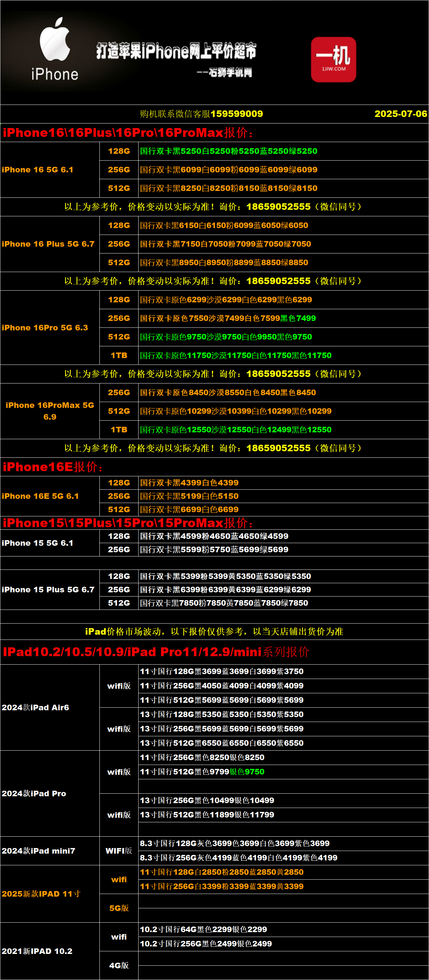Click the 16Pro row with 原色7550沙漠7499
This screenshot has width=429, height=980.
point(284,318)
